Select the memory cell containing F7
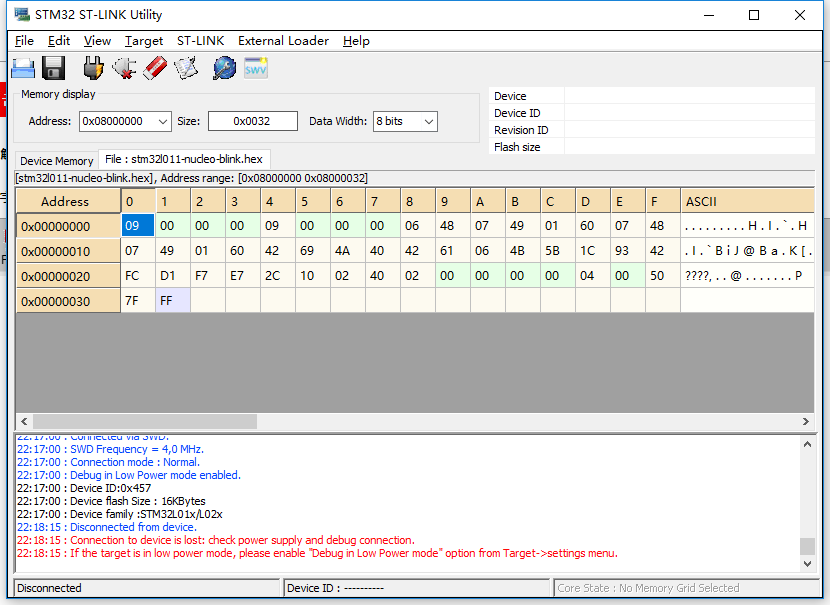The width and height of the screenshot is (830, 605). tap(208, 276)
